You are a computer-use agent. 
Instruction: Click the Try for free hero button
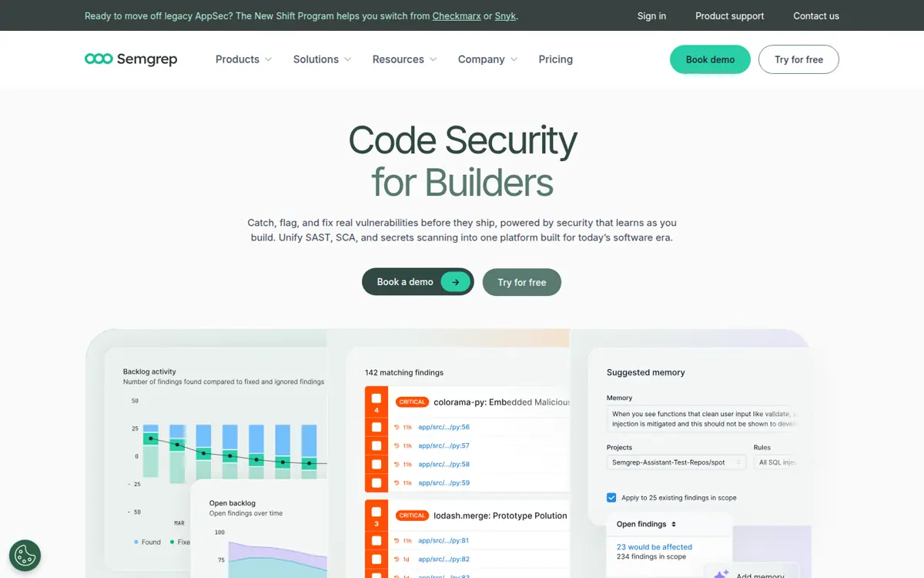point(522,282)
